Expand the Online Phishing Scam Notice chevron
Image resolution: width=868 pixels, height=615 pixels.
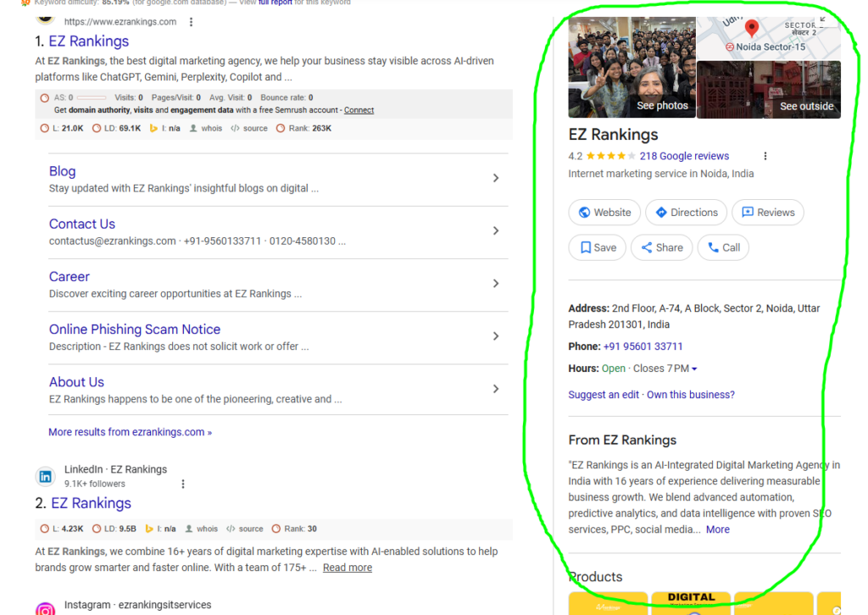(x=496, y=336)
